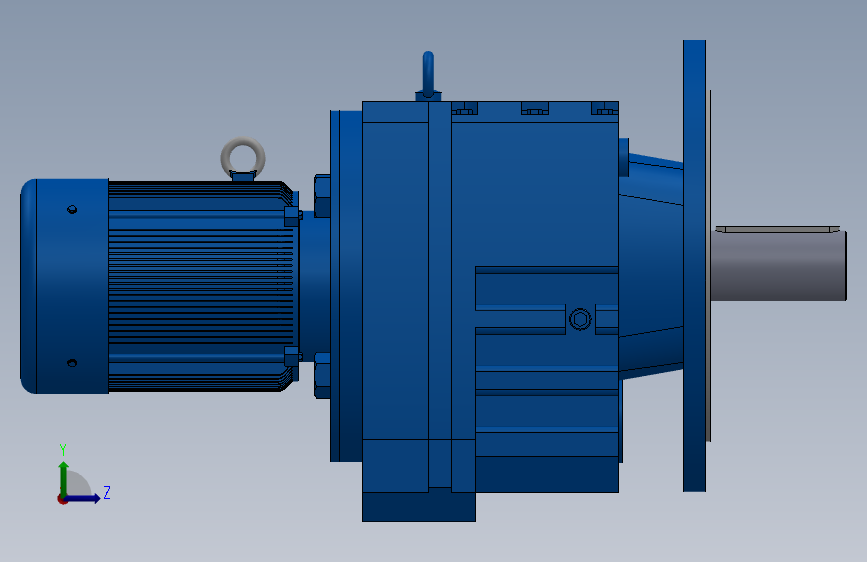Click the green Y axis arrow of the triad
The width and height of the screenshot is (867, 562).
[64, 478]
